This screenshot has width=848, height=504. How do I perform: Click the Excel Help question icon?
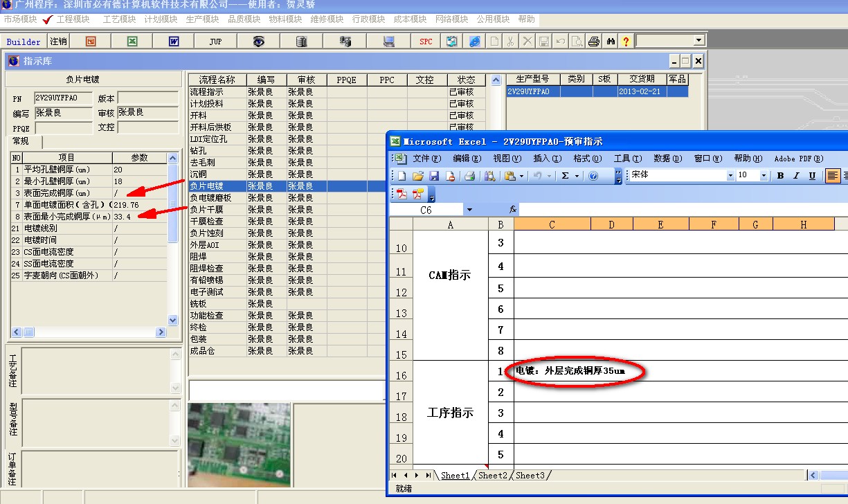pos(593,176)
